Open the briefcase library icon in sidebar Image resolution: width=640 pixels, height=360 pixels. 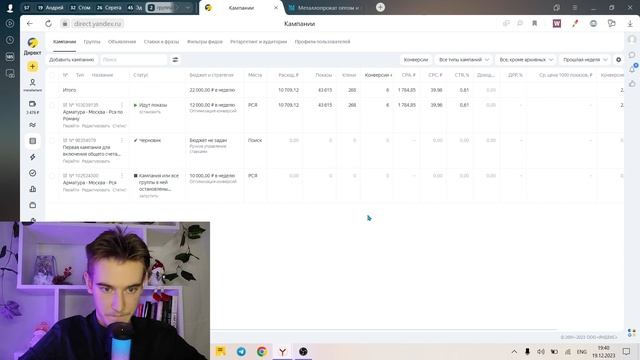(x=33, y=205)
